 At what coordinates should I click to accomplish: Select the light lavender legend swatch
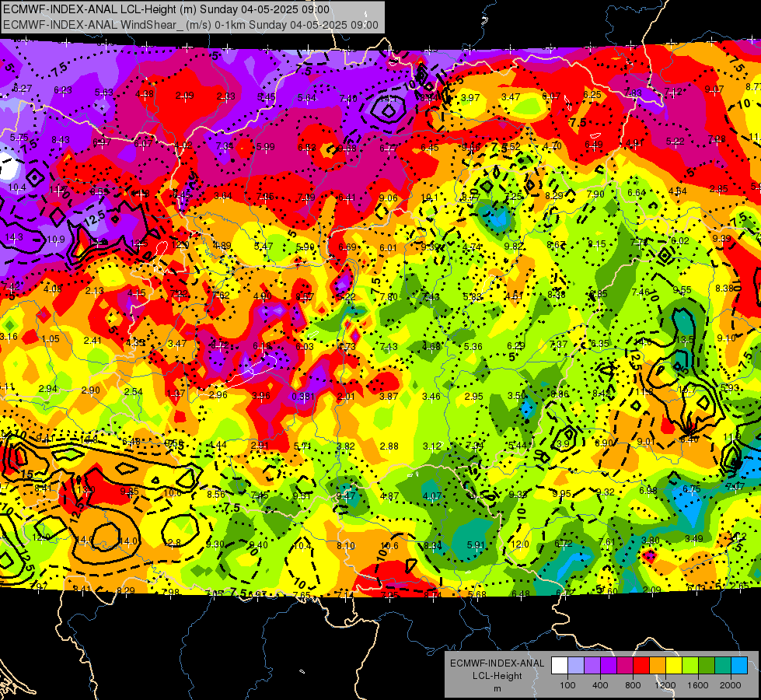pos(576,666)
